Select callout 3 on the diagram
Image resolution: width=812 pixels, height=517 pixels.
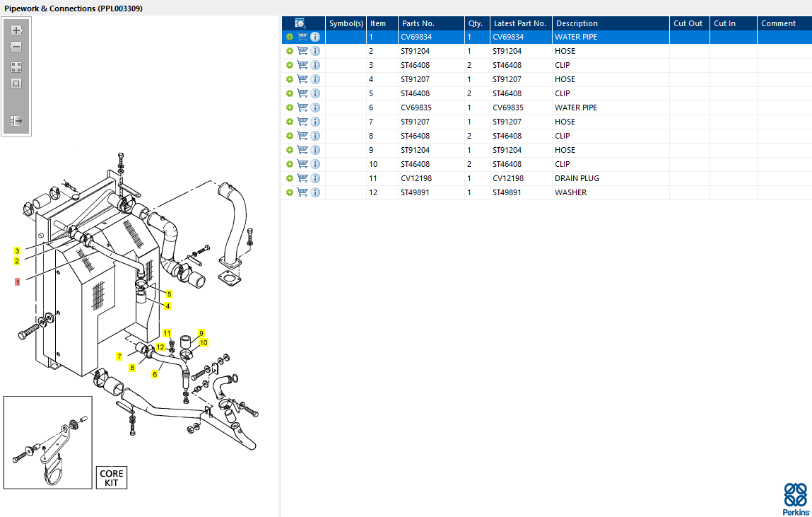pyautogui.click(x=17, y=251)
